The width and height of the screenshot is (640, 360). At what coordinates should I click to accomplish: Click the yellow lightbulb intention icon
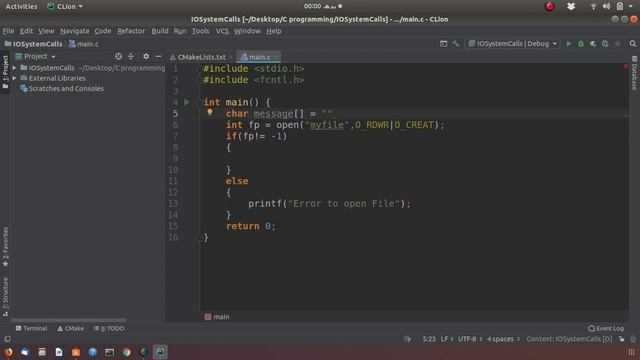click(x=210, y=112)
